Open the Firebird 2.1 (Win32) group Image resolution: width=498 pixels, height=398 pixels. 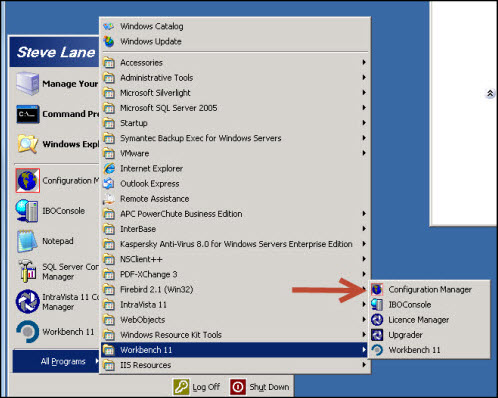[x=235, y=289]
